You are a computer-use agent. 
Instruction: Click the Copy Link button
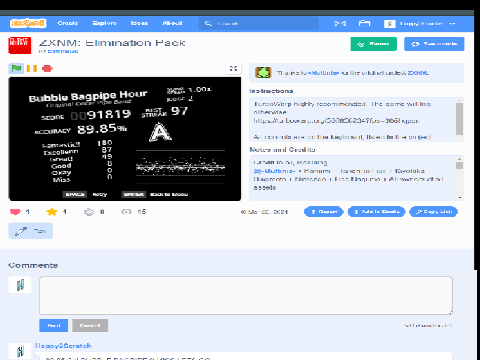[433, 212]
